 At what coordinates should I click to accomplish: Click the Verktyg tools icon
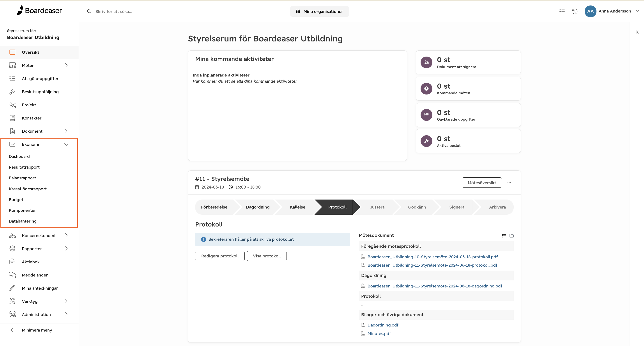pyautogui.click(x=12, y=301)
